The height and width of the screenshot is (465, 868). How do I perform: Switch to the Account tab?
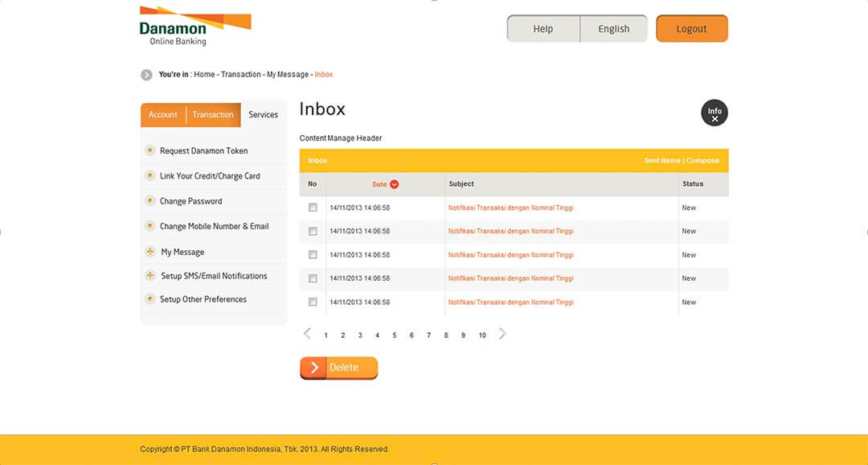163,114
